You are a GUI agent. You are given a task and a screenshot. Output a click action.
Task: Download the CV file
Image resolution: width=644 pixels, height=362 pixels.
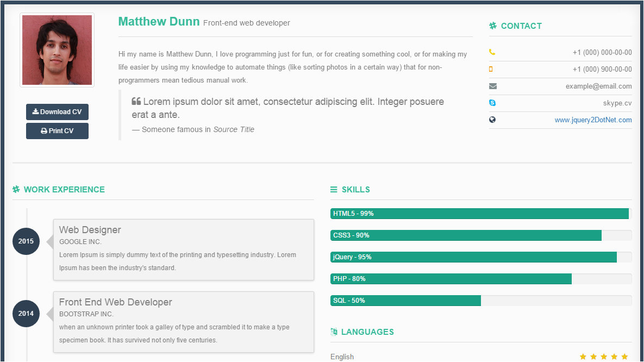pyautogui.click(x=57, y=112)
